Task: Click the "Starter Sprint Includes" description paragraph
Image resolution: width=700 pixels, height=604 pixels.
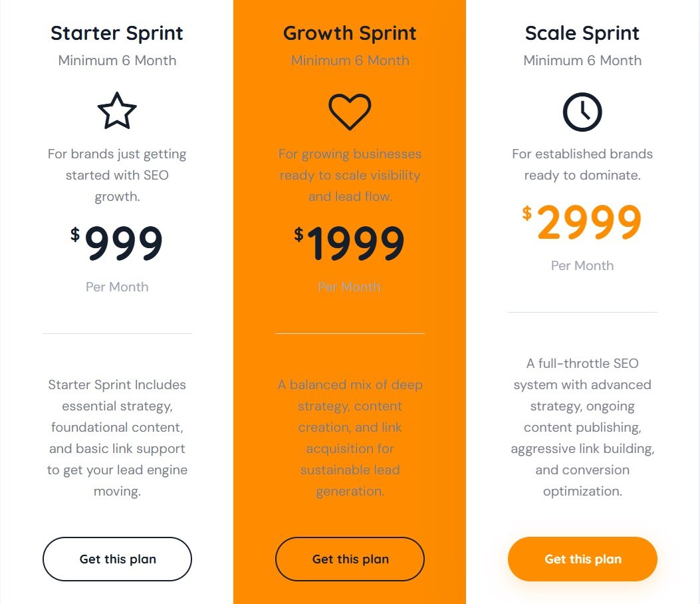Action: point(117,438)
